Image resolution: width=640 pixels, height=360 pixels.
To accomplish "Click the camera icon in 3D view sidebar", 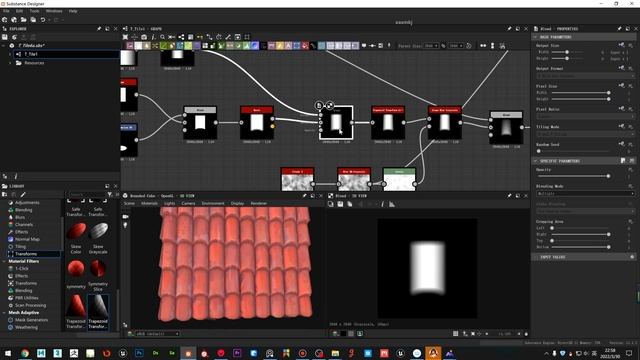I will [125, 216].
